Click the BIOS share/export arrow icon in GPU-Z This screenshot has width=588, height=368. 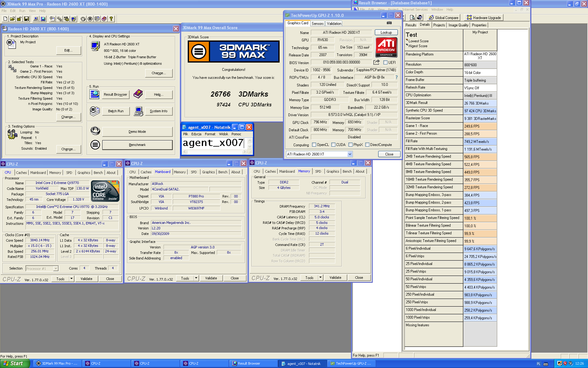coord(376,62)
